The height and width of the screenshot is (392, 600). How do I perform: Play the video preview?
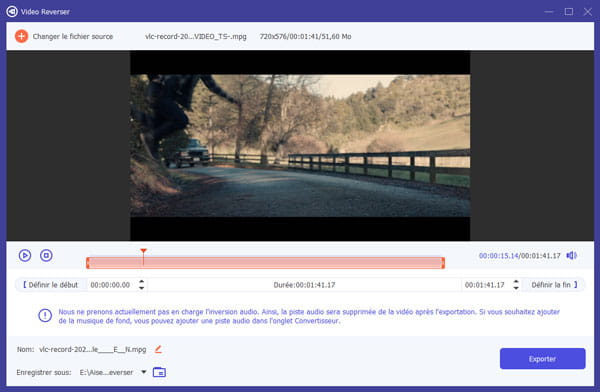point(25,255)
